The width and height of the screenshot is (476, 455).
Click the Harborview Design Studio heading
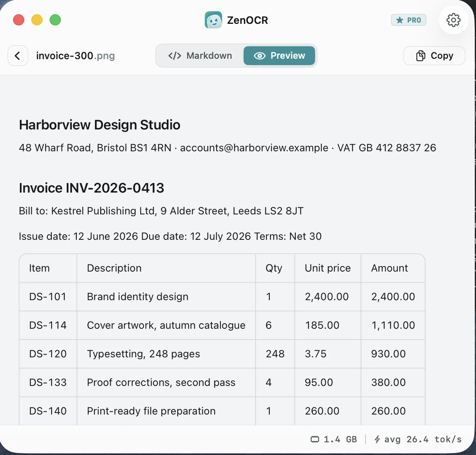[x=100, y=125]
